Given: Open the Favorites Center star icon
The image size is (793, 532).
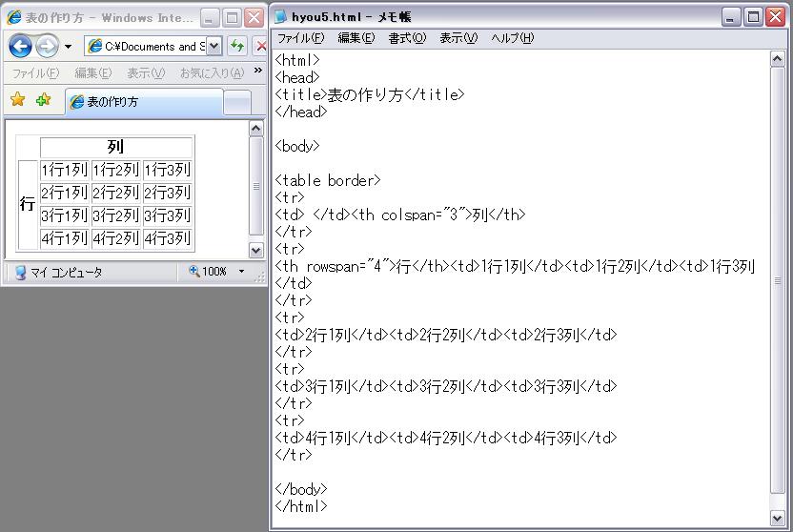Looking at the screenshot, I should [x=18, y=99].
